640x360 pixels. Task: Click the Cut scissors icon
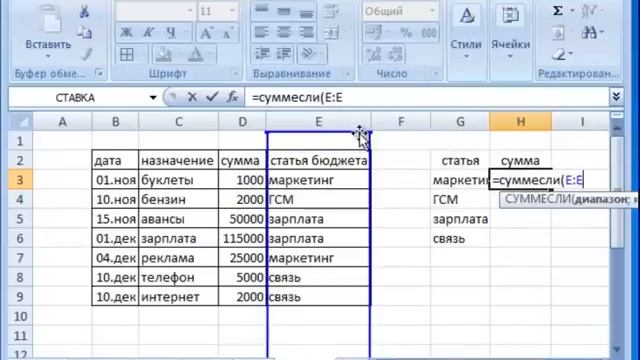(x=84, y=11)
